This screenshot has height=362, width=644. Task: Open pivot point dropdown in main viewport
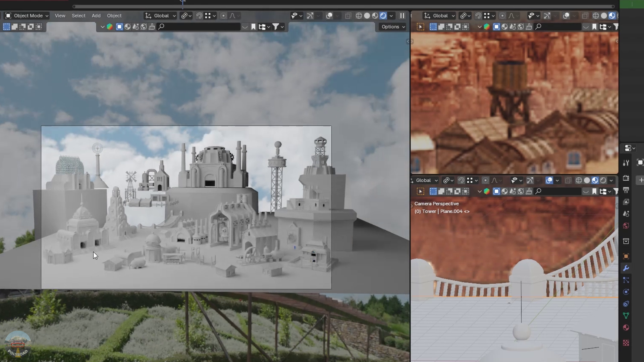(x=186, y=16)
